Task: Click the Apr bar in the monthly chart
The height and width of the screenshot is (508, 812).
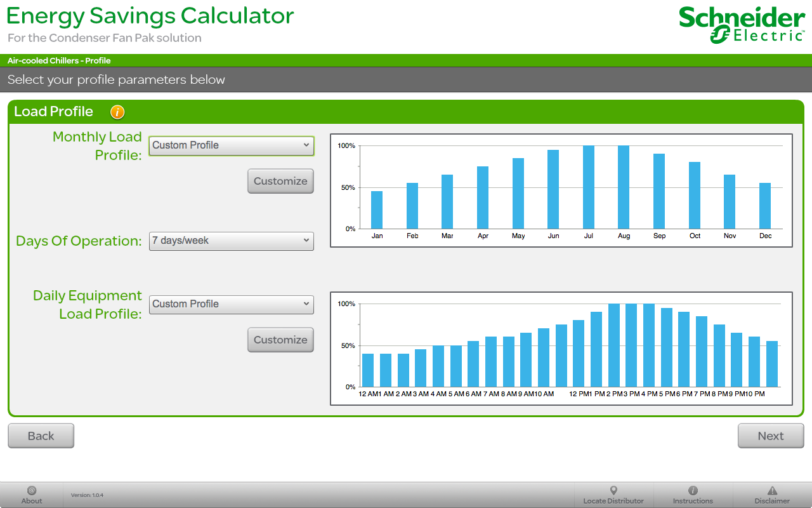Action: pos(483,197)
